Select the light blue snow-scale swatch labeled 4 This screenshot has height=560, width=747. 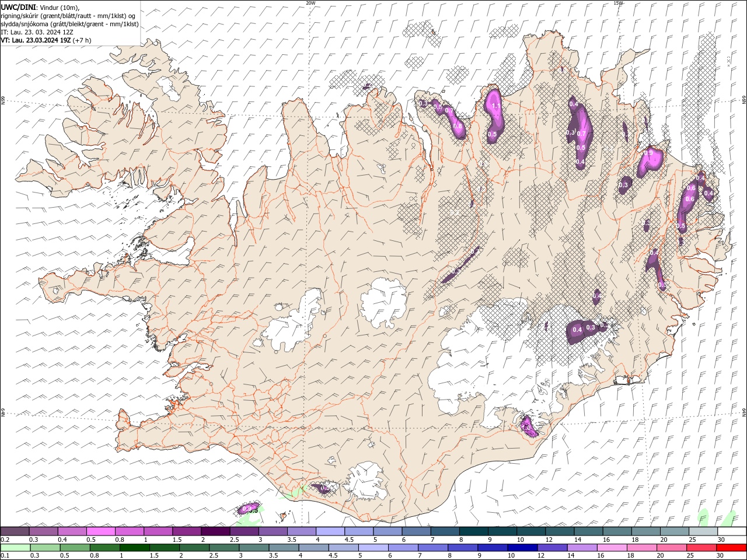330,531
